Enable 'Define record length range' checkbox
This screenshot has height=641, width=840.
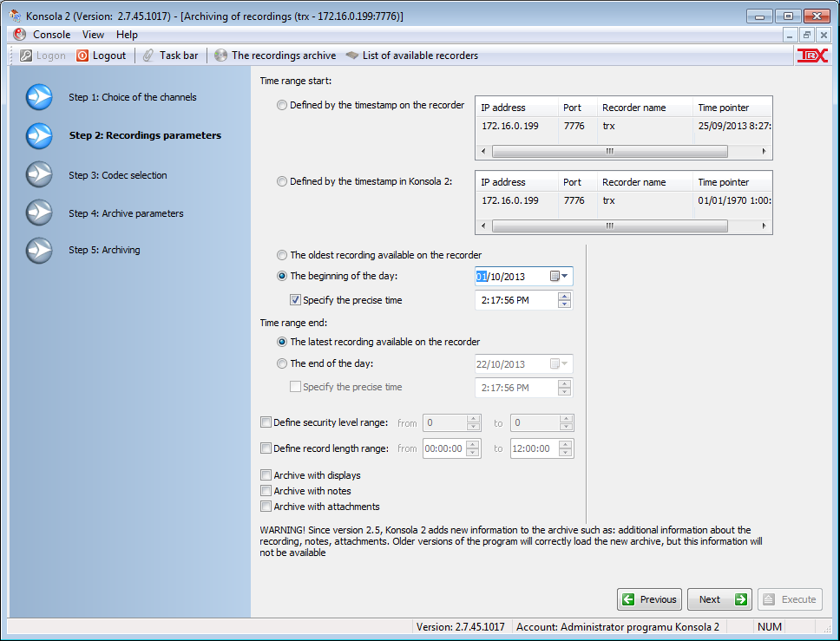[x=266, y=448]
